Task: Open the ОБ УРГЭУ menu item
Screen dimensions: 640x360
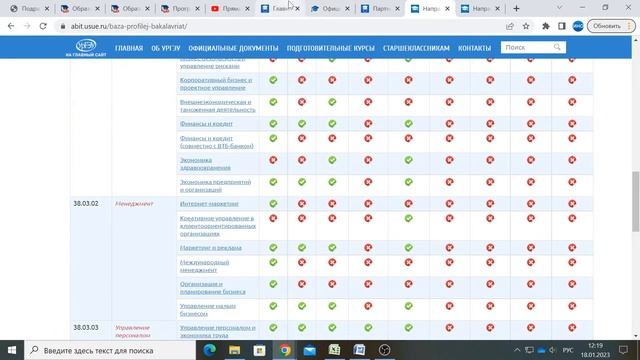Action: (x=166, y=48)
